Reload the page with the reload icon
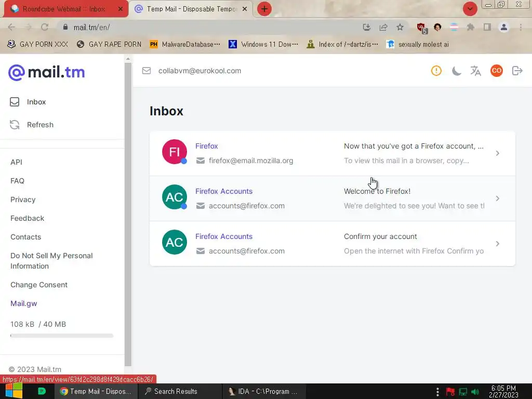This screenshot has height=399, width=532. 45,27
